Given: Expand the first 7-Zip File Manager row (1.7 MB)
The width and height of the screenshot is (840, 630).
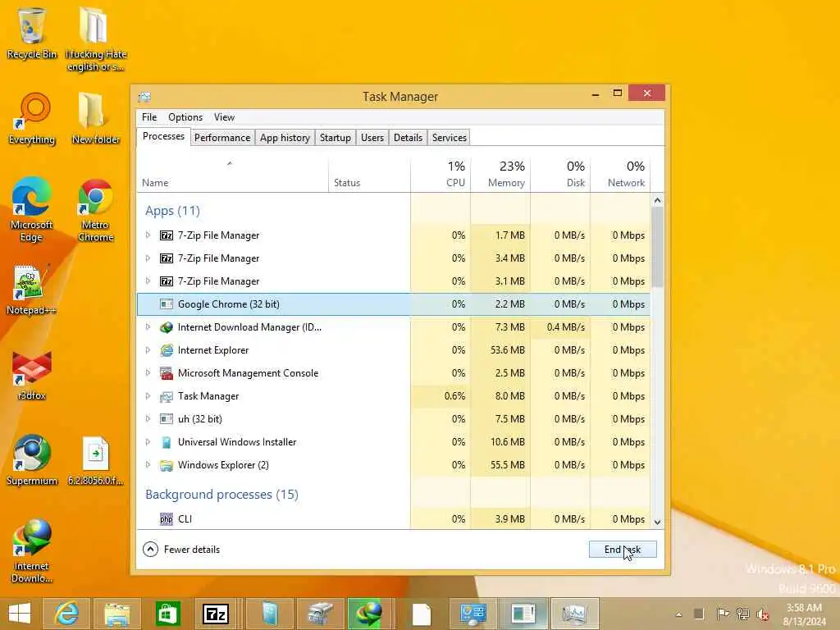Looking at the screenshot, I should (x=148, y=235).
